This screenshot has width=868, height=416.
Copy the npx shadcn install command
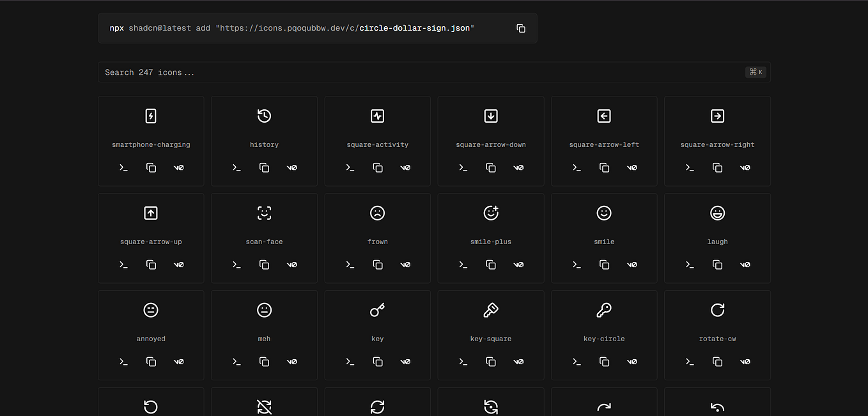(x=521, y=28)
